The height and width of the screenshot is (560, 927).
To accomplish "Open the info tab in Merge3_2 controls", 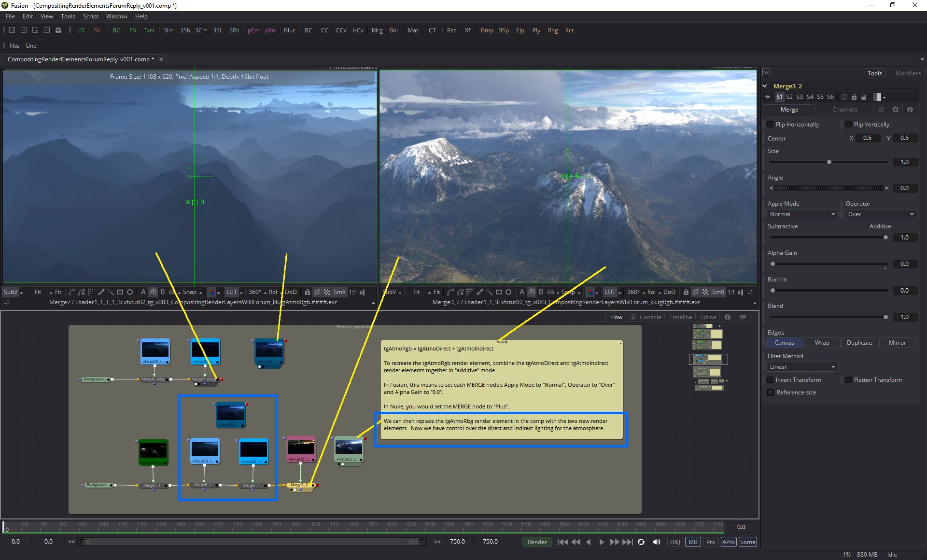I will click(910, 110).
